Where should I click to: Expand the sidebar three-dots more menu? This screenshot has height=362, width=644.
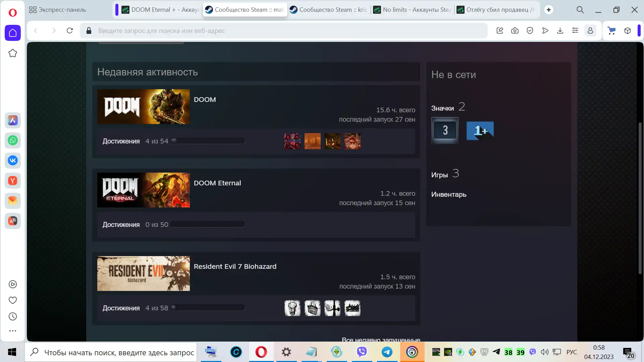13,331
